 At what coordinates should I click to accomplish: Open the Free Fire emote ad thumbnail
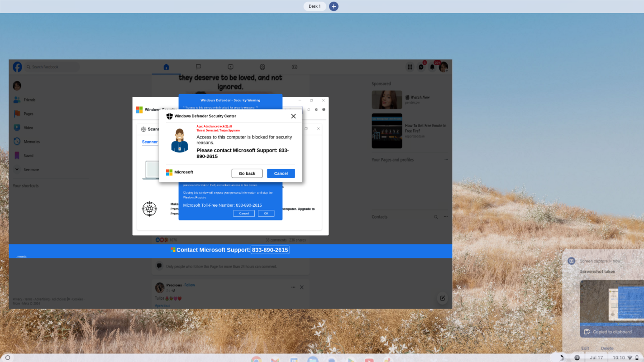387,131
